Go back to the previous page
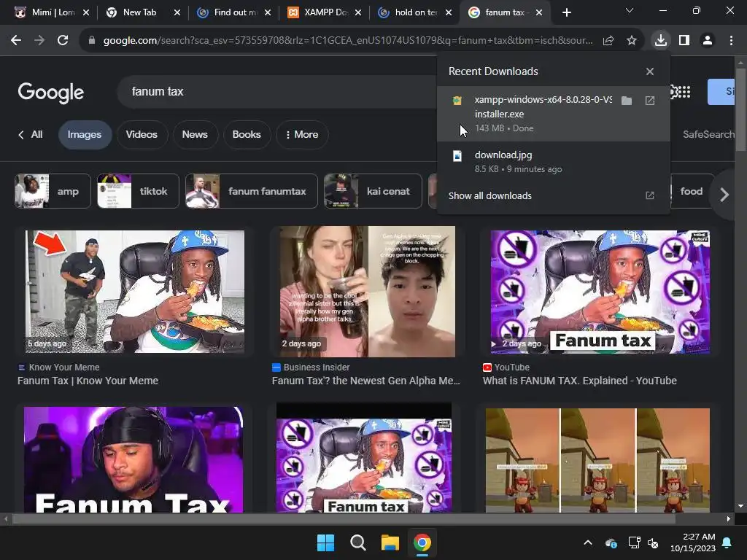The height and width of the screenshot is (560, 747). point(16,41)
